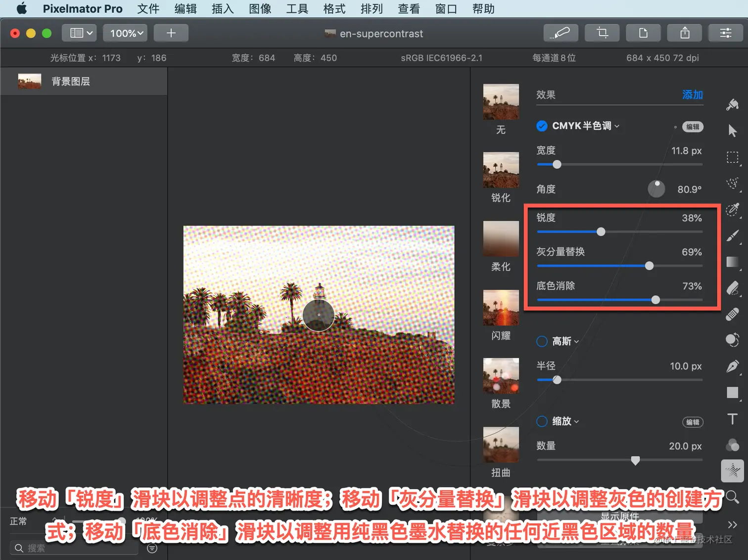Open the ML Enhance wand button

point(561,33)
